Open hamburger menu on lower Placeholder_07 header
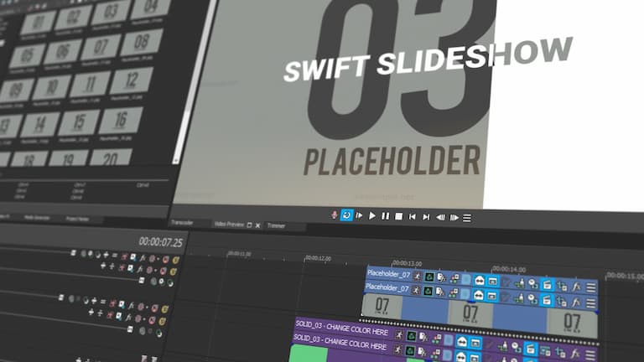This screenshot has height=362, width=644. (590, 303)
